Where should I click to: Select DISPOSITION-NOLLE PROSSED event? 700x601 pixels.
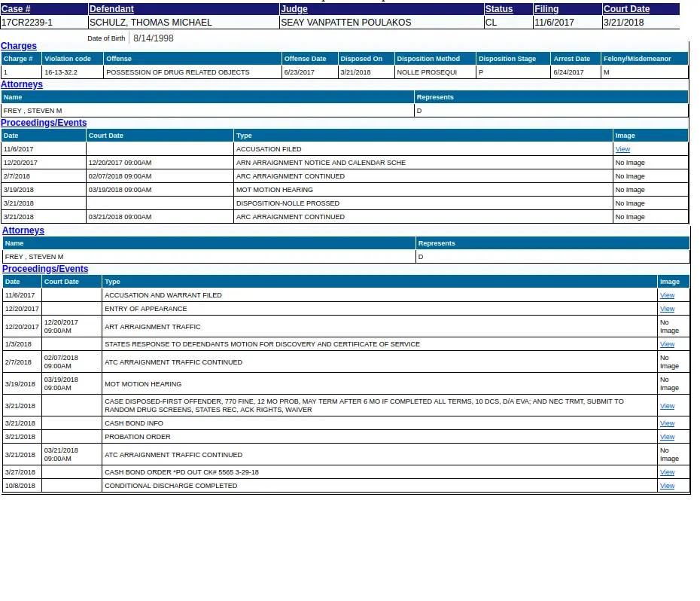(288, 203)
